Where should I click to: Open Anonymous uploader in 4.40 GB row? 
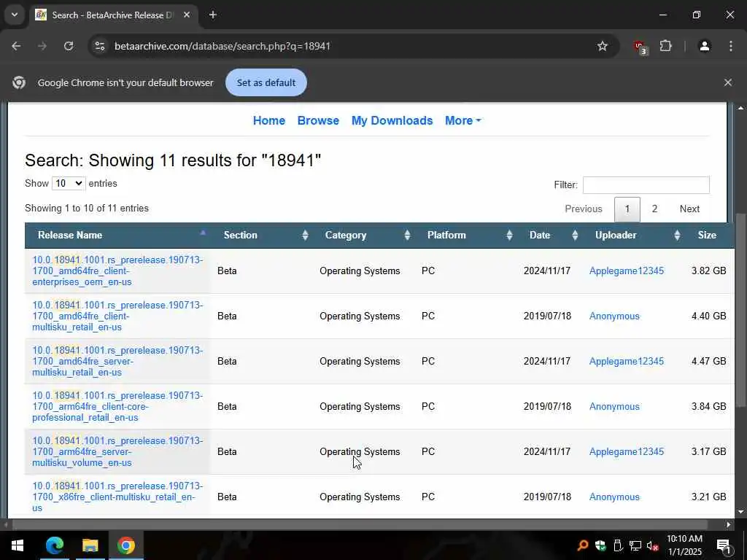[x=614, y=316]
